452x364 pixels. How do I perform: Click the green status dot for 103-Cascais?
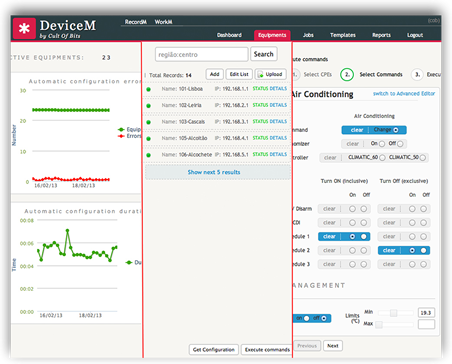point(149,122)
